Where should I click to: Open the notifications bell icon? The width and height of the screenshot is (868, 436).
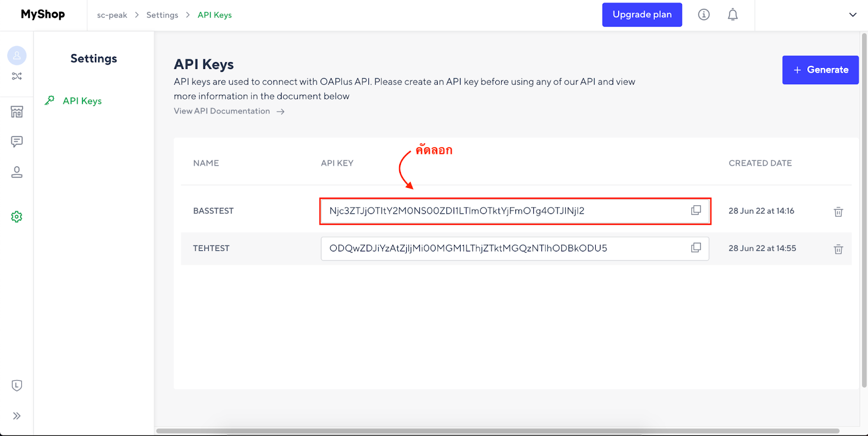tap(732, 15)
